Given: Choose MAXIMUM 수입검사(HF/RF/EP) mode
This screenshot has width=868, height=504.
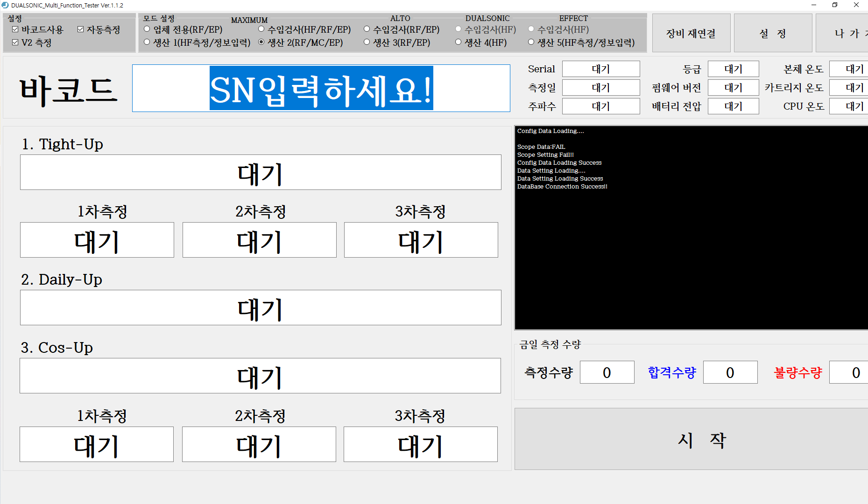Looking at the screenshot, I should tap(261, 29).
